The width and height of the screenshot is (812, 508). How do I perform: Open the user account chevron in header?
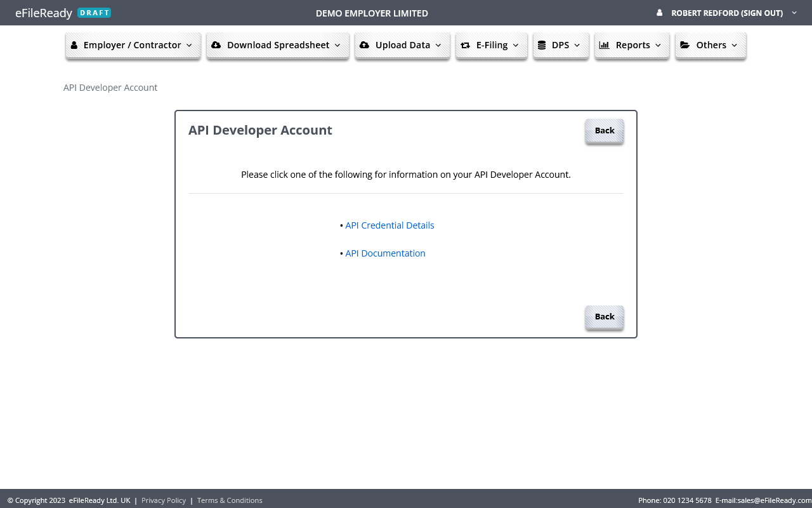[794, 13]
